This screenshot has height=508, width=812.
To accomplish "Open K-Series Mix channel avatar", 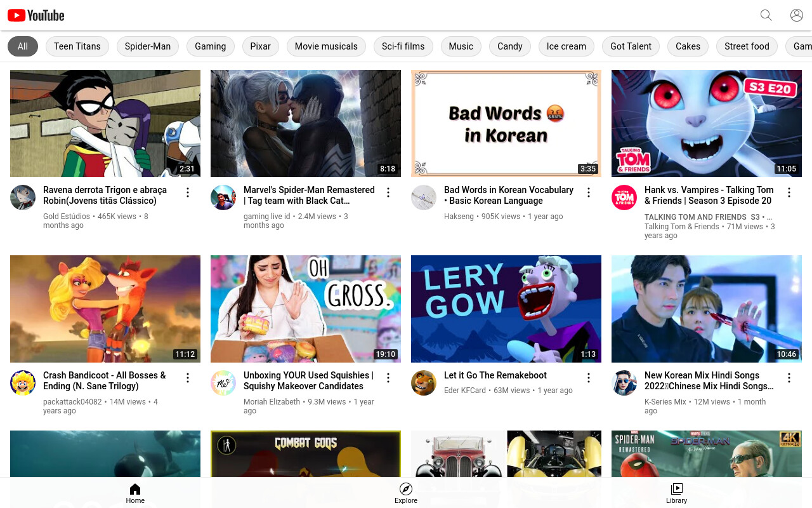I will [x=624, y=383].
